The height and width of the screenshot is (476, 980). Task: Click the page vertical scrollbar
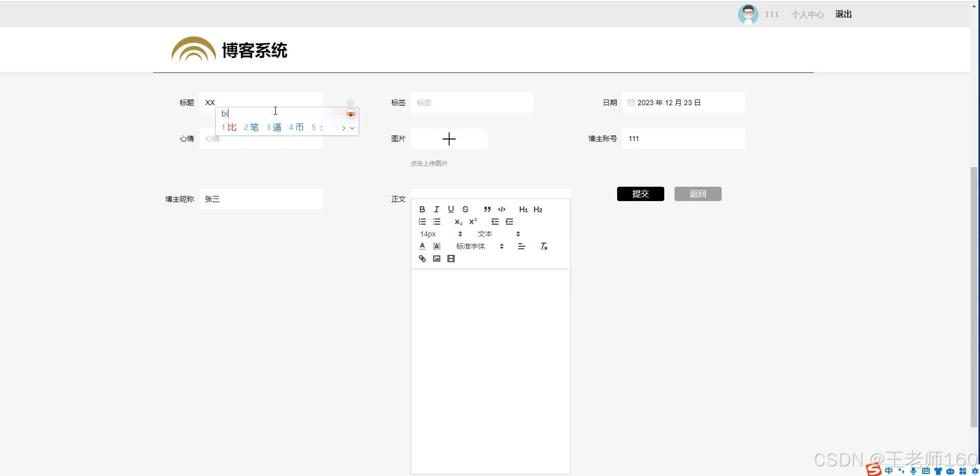(974, 298)
